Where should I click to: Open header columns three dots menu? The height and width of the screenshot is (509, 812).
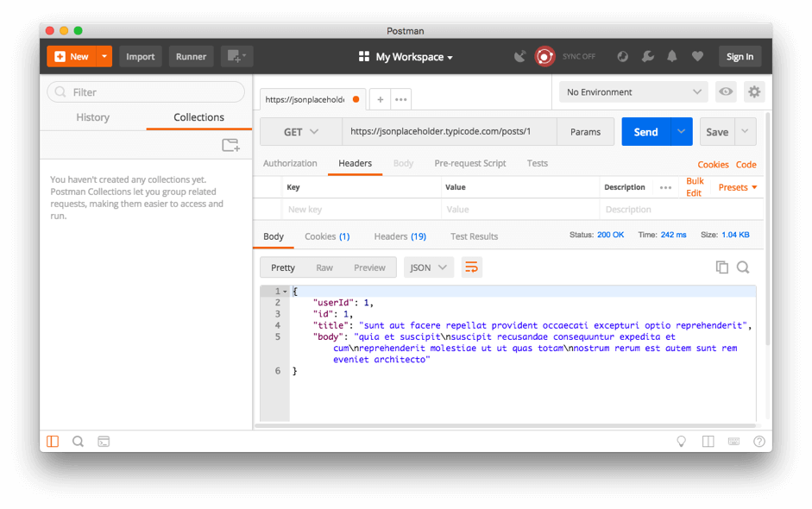[x=665, y=187]
